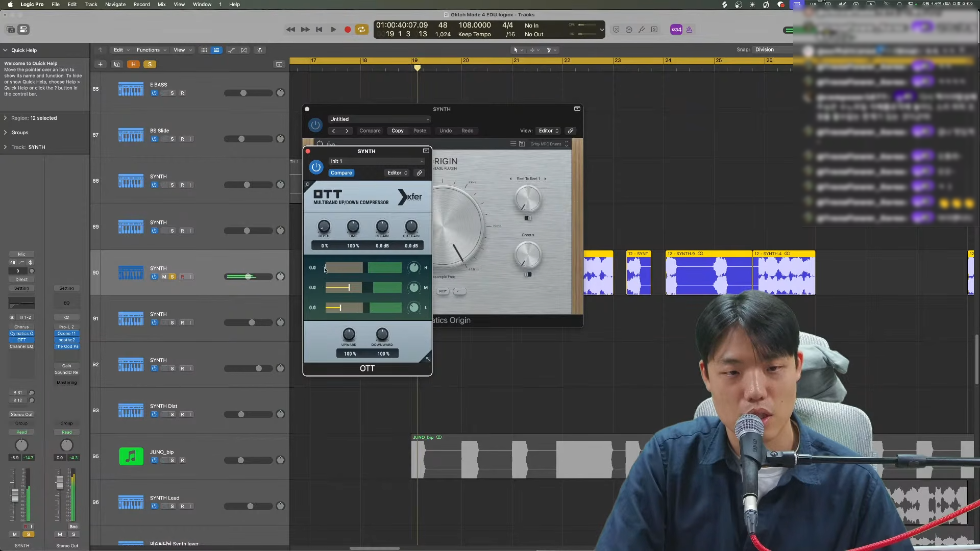980x551 pixels.
Task: Toggle global Solo S button in track header
Action: coord(150,64)
